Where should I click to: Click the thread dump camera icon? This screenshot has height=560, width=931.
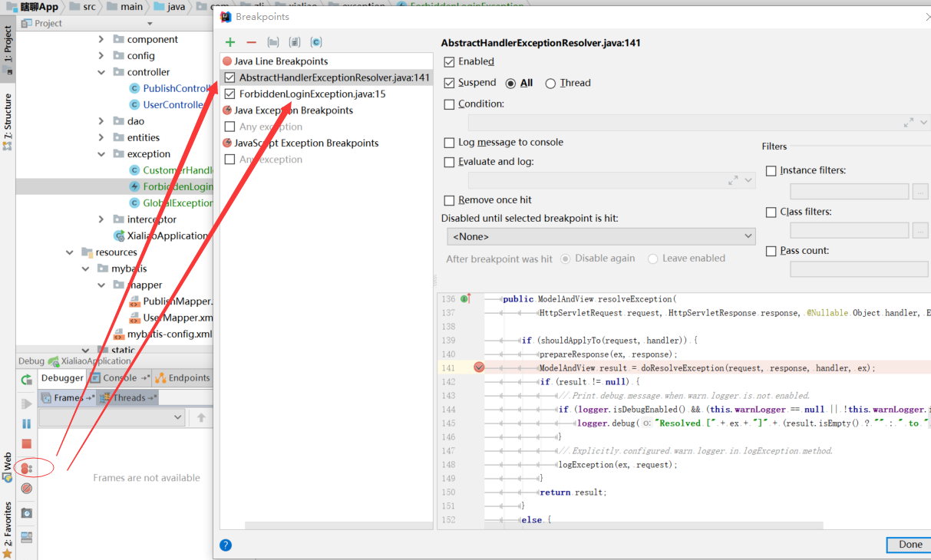click(x=27, y=512)
